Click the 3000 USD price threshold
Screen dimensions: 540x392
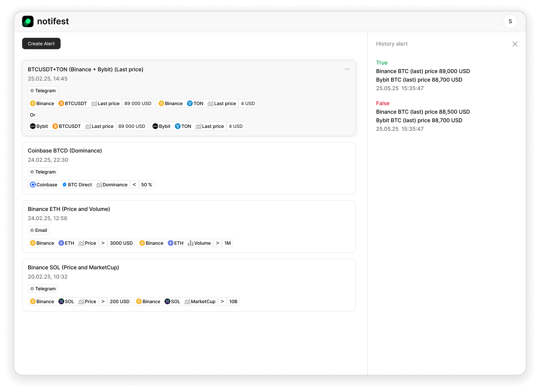pos(121,243)
